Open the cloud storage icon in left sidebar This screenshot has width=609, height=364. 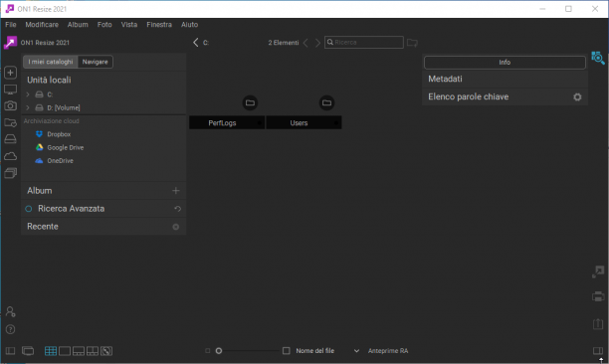[x=11, y=156]
